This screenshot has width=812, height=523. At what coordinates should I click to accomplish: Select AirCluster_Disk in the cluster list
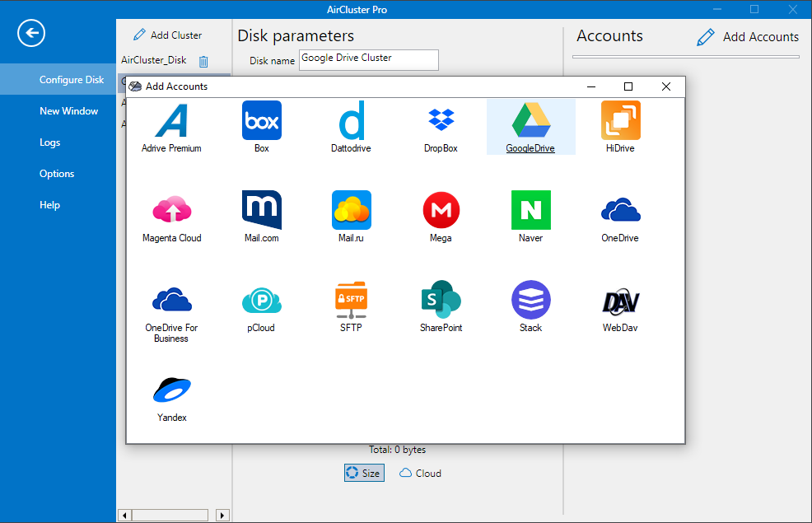coord(154,60)
